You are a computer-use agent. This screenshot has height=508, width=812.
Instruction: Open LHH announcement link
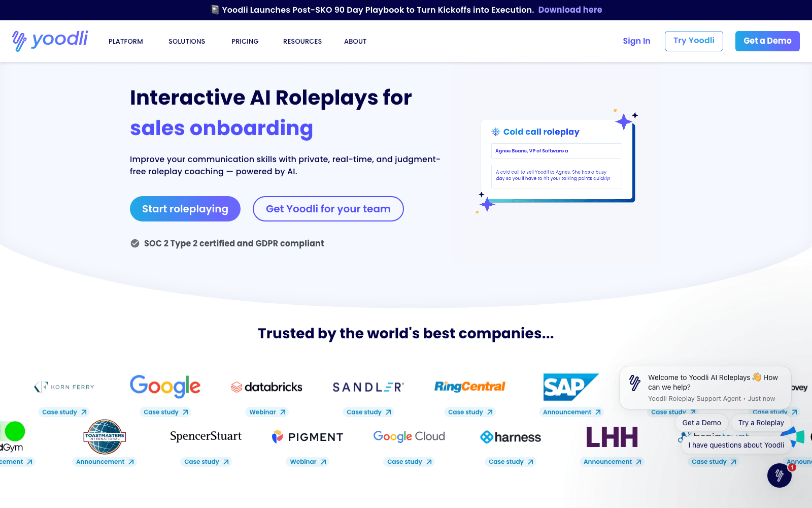coord(613,462)
